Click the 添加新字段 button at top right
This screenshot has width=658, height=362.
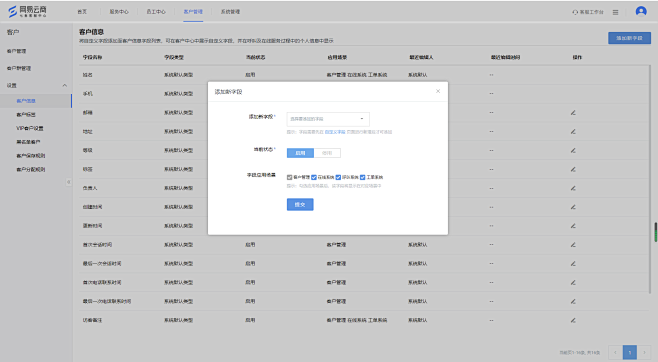[629, 38]
